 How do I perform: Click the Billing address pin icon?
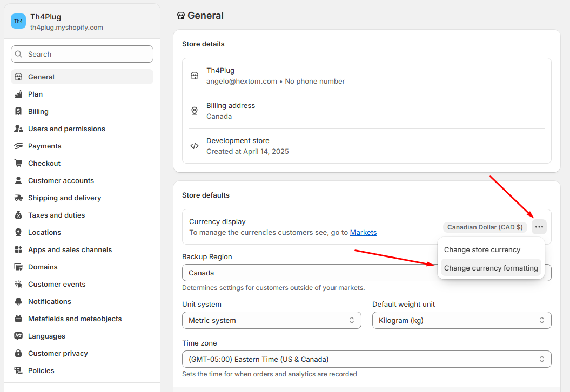195,111
